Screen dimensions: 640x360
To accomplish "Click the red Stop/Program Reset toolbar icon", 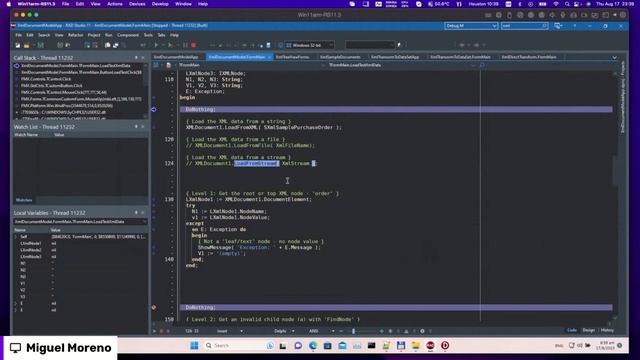I will 194,45.
